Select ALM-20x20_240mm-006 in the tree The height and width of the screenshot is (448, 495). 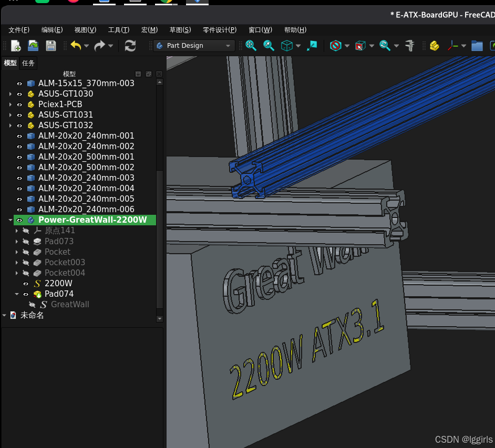[x=86, y=210]
